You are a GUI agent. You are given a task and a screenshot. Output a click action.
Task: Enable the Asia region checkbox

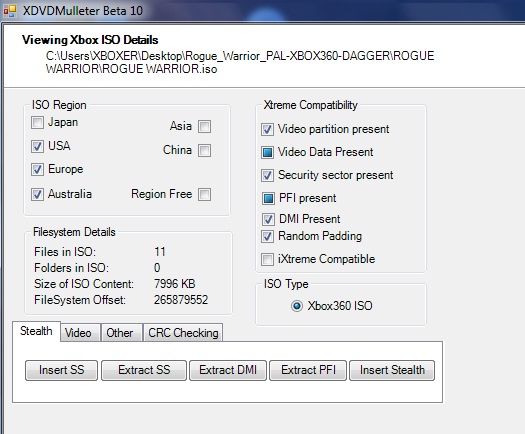pos(204,127)
